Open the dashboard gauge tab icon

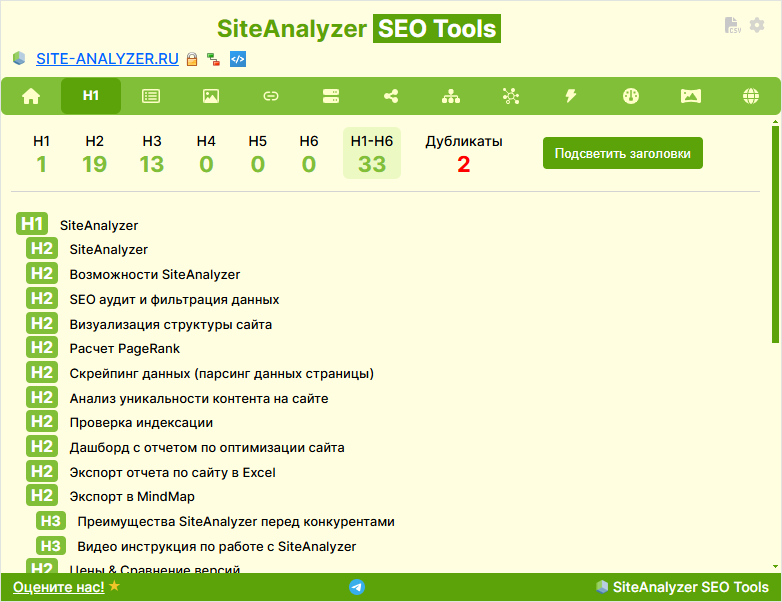(x=631, y=96)
